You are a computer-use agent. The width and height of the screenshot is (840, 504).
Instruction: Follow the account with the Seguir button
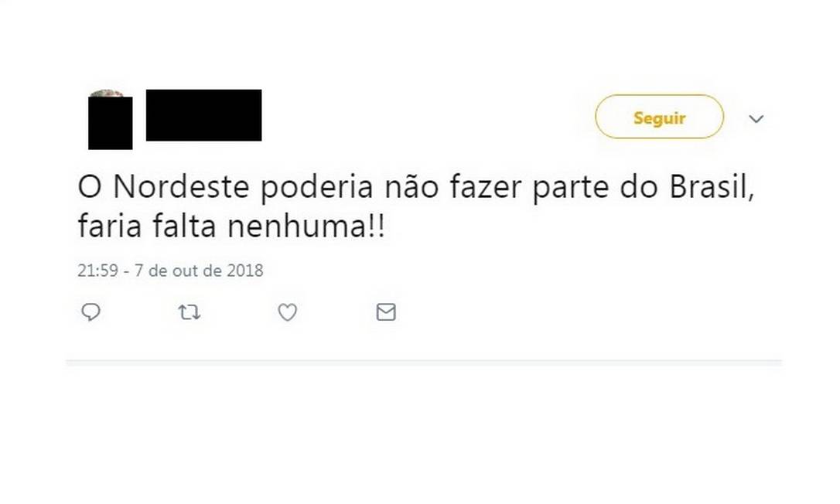click(x=659, y=117)
